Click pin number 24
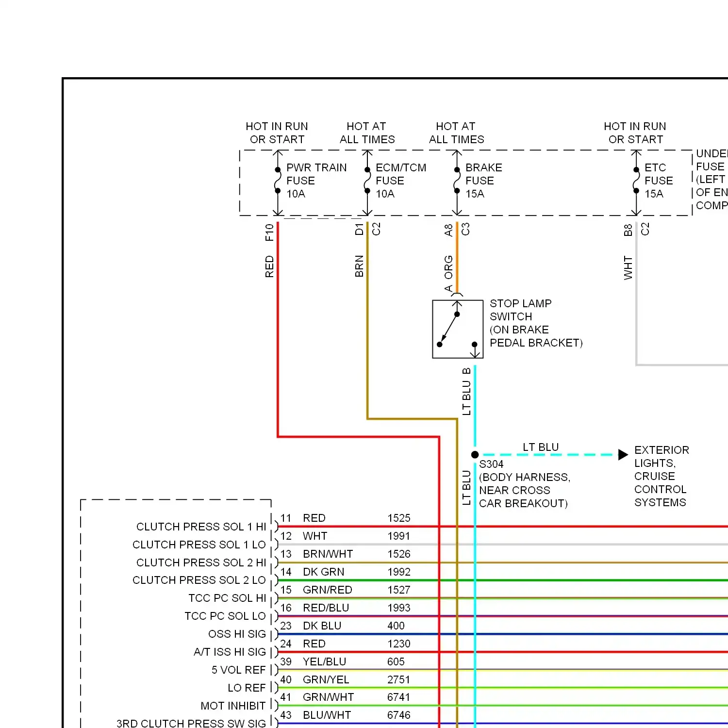 [x=286, y=644]
